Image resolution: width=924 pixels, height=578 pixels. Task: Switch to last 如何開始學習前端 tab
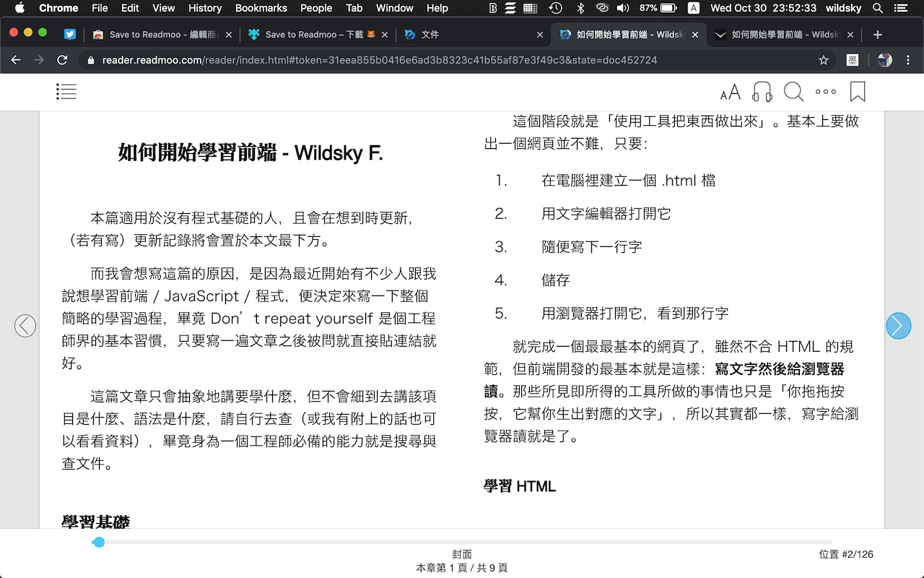pos(784,35)
